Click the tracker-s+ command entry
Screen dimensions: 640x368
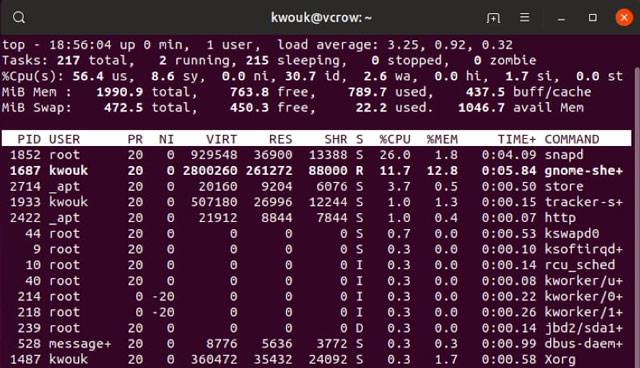coord(584,202)
